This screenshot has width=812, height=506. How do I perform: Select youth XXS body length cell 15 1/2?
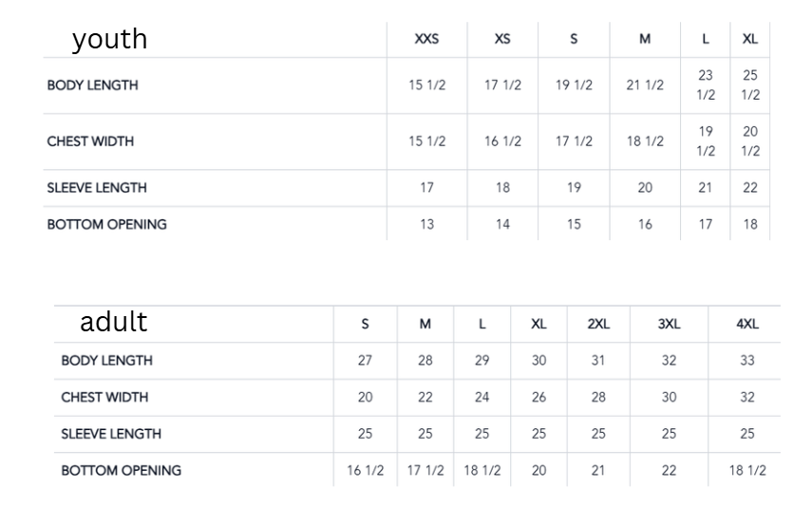coord(426,84)
